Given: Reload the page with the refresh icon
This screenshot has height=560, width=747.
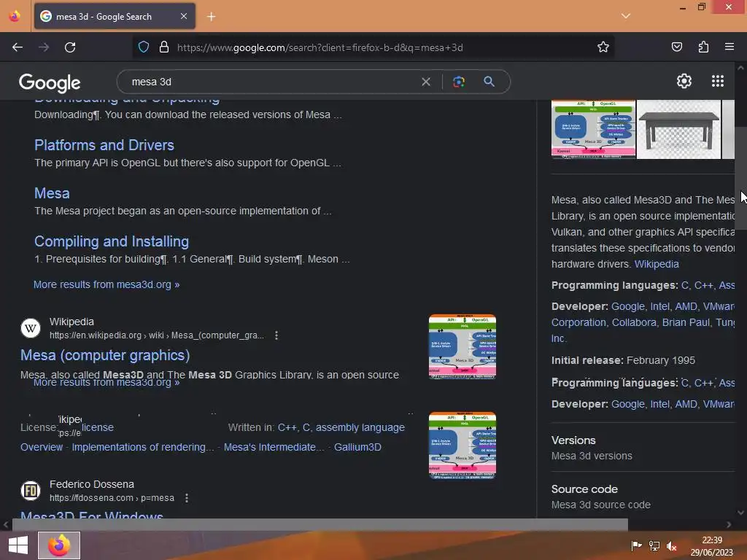Looking at the screenshot, I should [x=70, y=47].
